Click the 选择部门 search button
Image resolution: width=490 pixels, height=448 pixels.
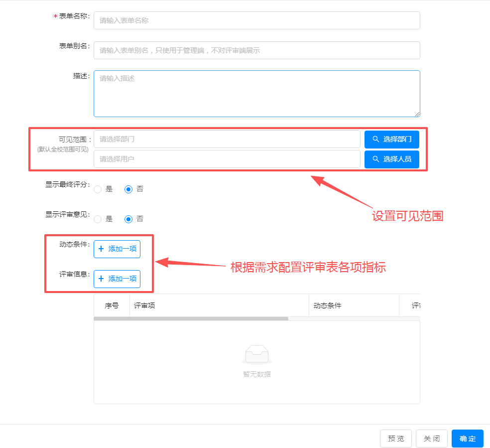(391, 139)
